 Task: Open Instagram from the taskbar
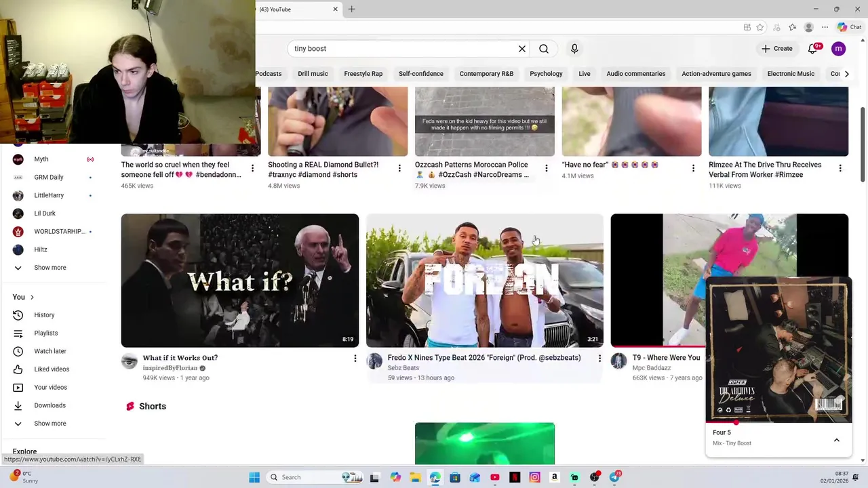pos(534,477)
